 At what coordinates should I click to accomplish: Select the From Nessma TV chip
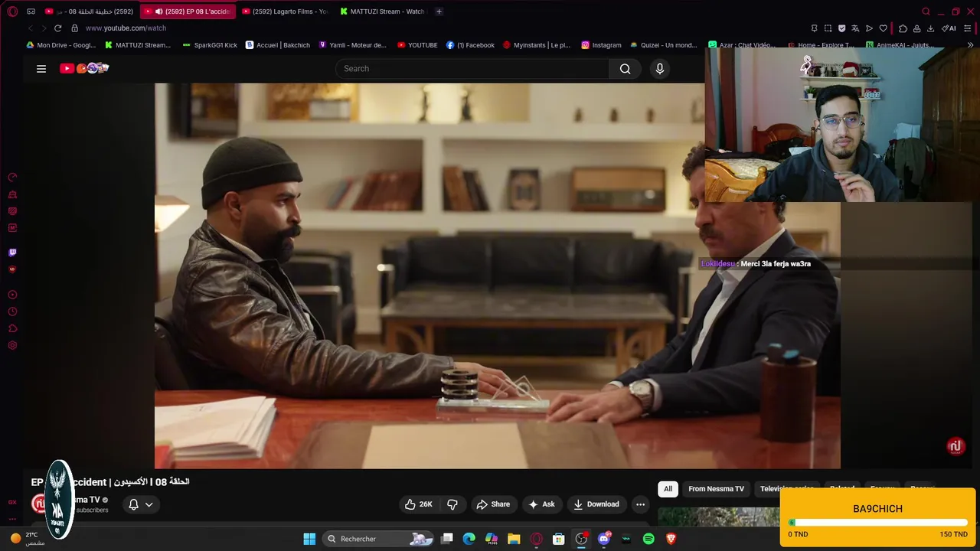pos(716,489)
